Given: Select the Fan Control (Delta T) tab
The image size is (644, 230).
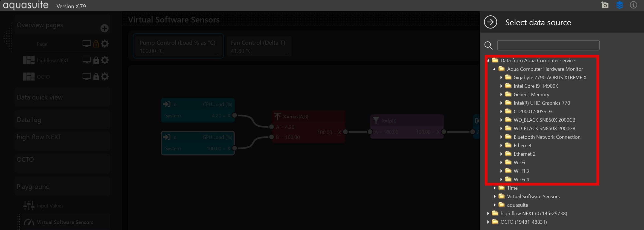Looking at the screenshot, I should tap(259, 46).
